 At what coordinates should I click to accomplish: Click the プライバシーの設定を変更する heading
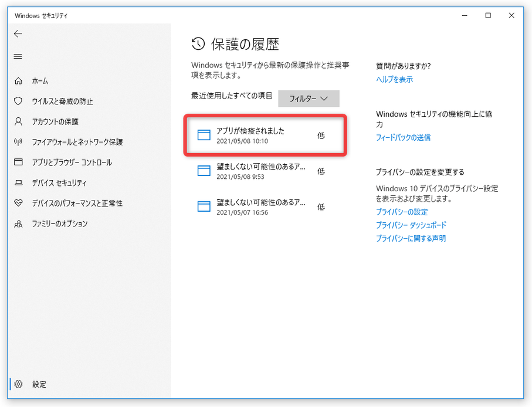(x=420, y=172)
